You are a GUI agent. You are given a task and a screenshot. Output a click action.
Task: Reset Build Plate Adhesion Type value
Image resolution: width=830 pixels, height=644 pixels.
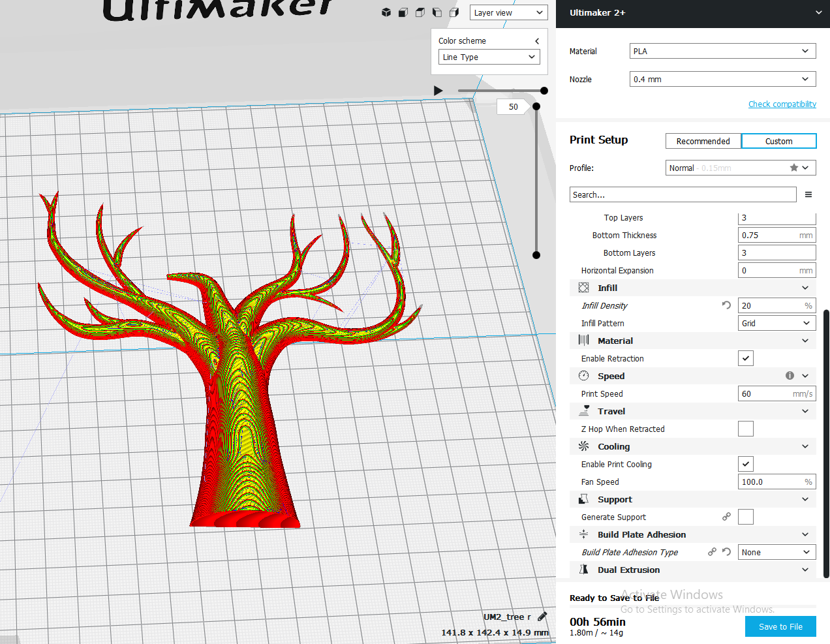(726, 551)
